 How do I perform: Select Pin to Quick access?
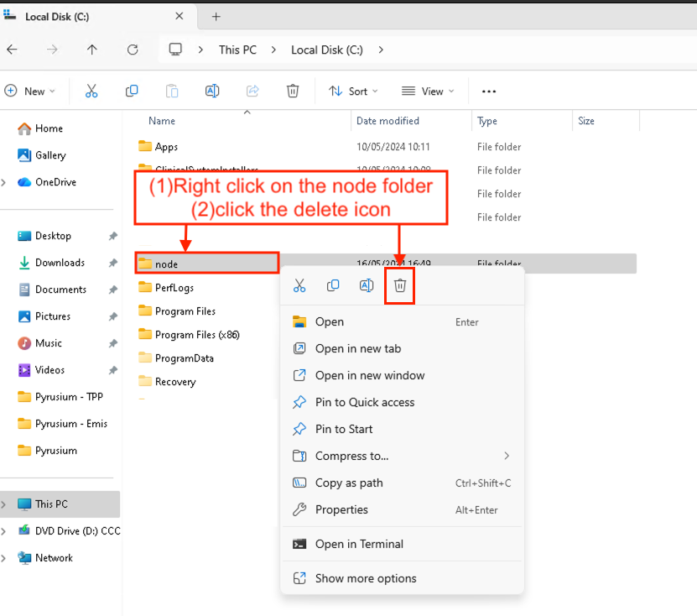click(403, 403)
